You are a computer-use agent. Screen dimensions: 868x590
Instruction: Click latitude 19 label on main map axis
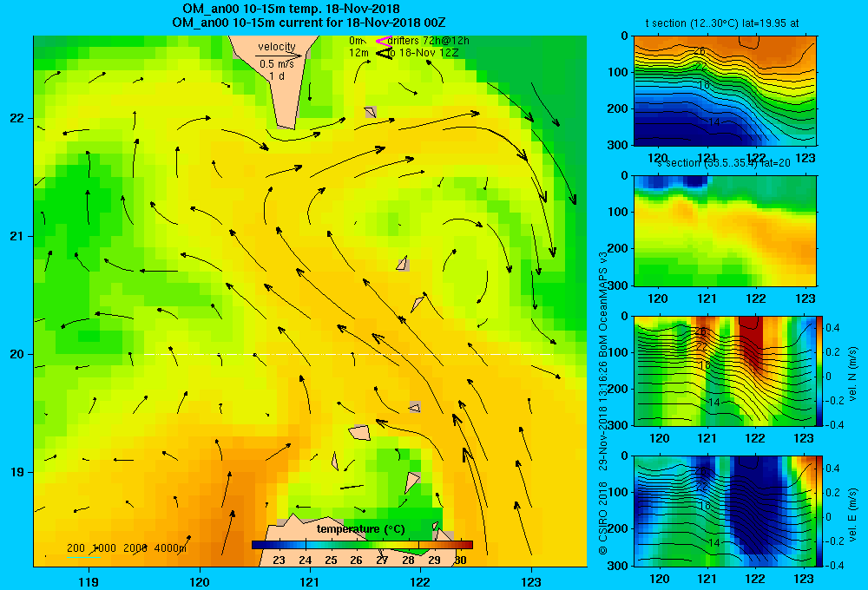[17, 472]
